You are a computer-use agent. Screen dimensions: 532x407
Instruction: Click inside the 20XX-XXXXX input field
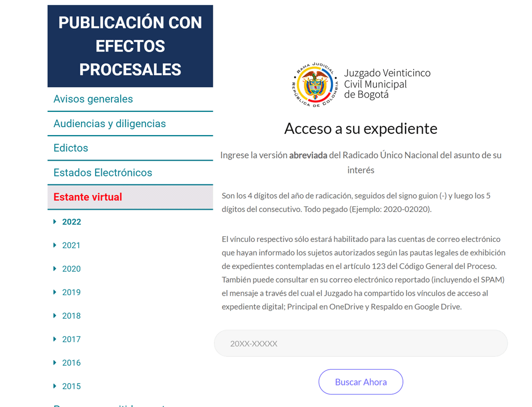(361, 343)
